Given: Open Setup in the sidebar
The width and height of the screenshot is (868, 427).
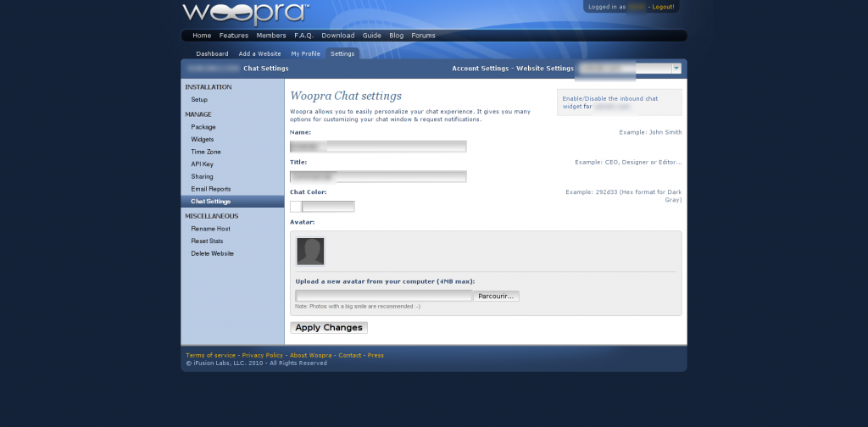Looking at the screenshot, I should pos(199,100).
